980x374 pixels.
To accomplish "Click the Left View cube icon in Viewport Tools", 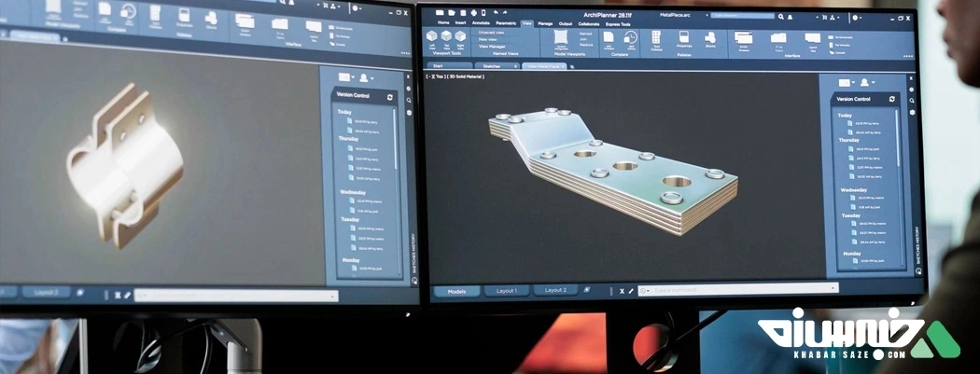I will coord(432,37).
